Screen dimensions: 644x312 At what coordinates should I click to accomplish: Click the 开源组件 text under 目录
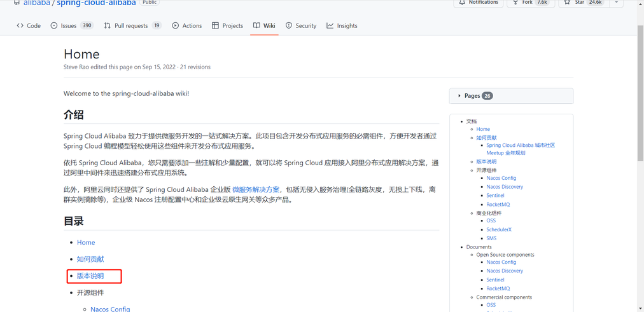click(x=90, y=293)
